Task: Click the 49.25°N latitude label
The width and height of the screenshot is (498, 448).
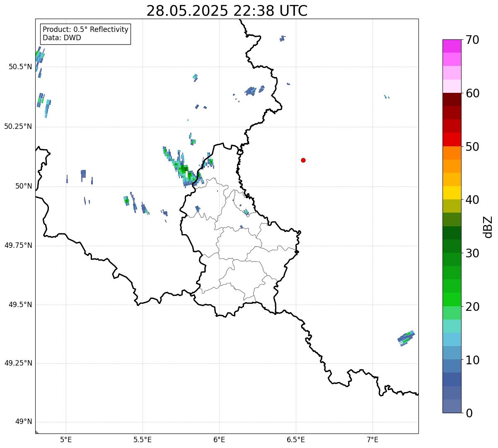Action: [x=18, y=363]
